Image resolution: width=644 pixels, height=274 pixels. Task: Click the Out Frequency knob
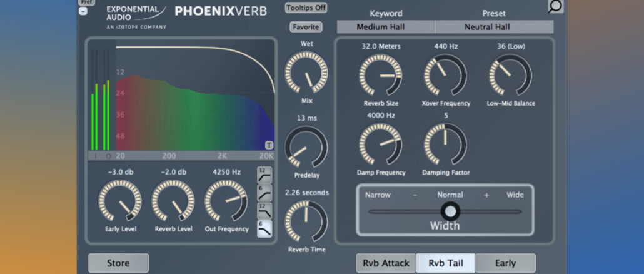click(226, 200)
